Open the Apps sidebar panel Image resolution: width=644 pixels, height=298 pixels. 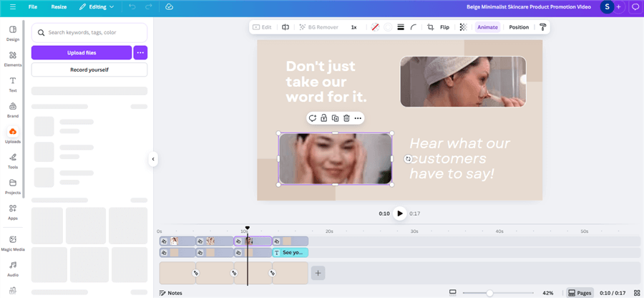(x=13, y=212)
